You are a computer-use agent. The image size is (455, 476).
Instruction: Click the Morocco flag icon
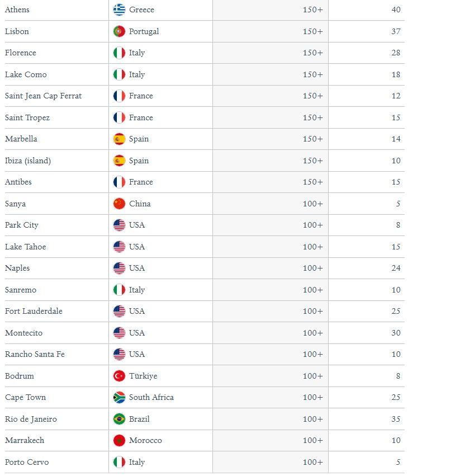(x=119, y=441)
